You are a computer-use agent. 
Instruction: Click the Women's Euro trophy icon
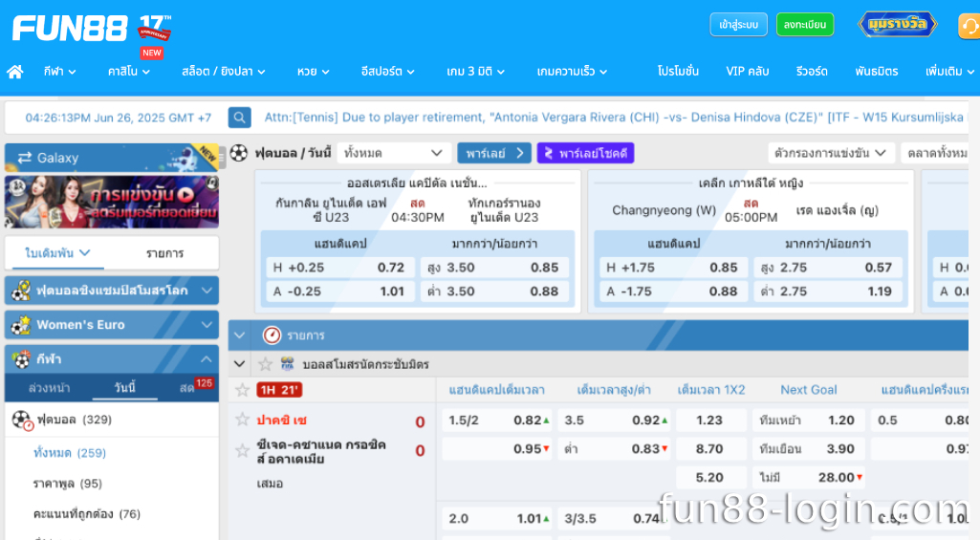pyautogui.click(x=21, y=324)
